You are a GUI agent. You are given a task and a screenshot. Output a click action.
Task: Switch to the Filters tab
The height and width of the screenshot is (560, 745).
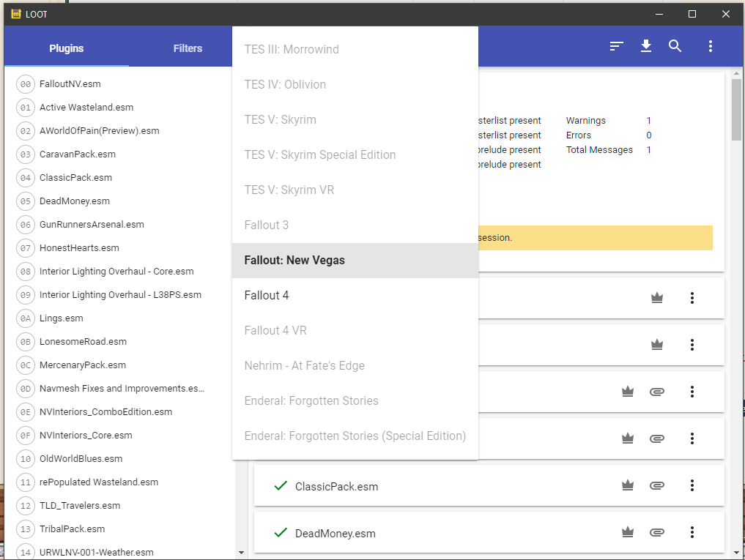point(188,48)
